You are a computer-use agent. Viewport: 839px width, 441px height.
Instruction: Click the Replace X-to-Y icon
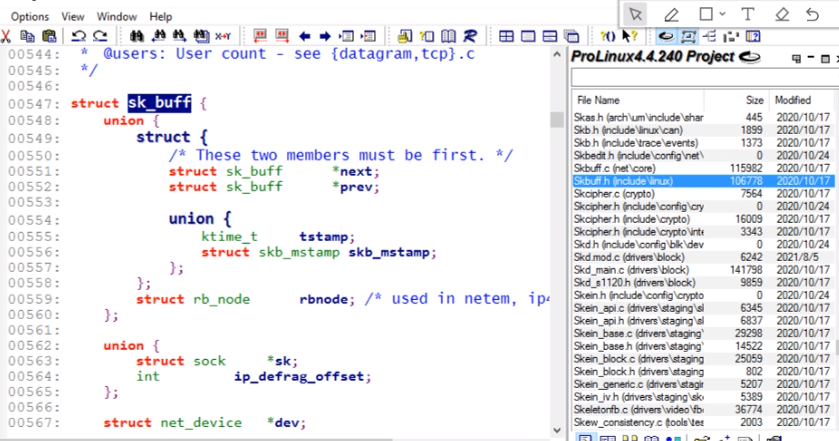pos(223,36)
